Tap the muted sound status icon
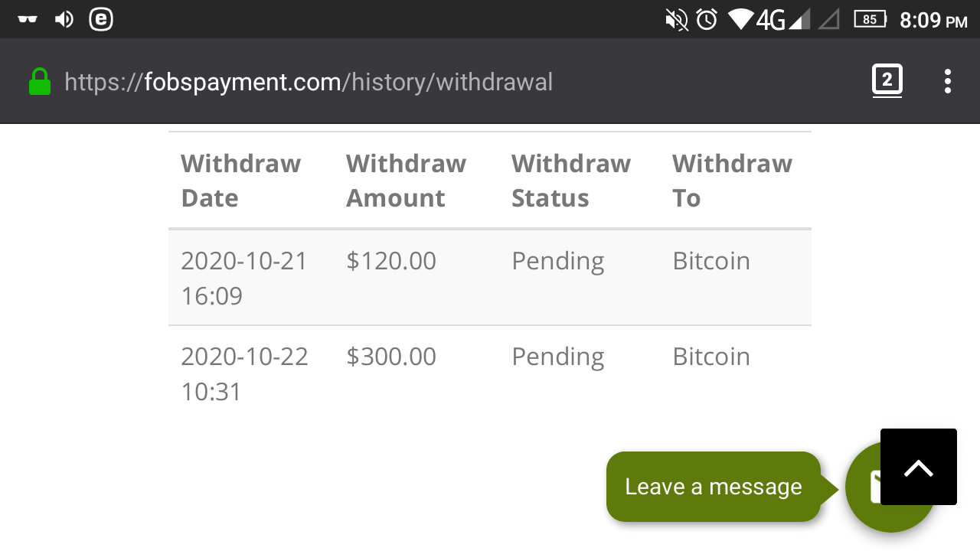 (677, 20)
